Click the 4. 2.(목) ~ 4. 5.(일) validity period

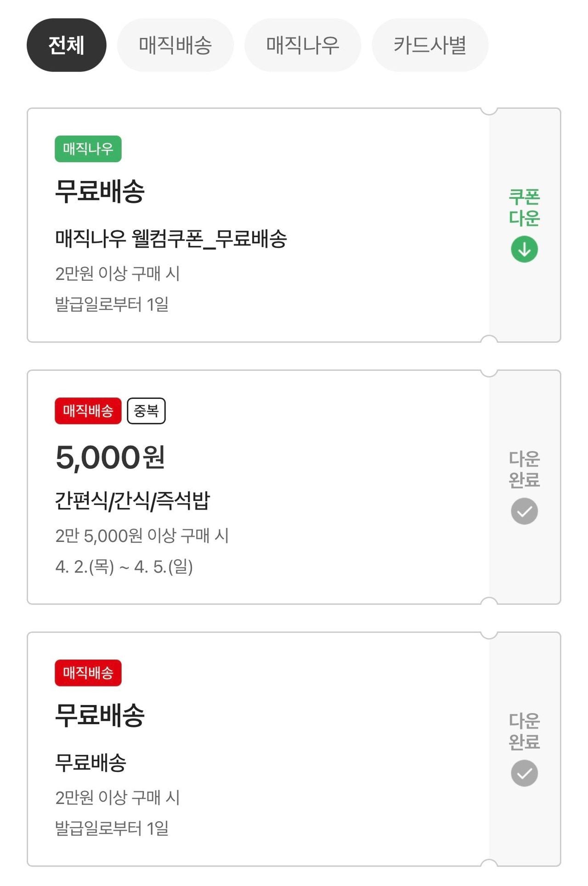[x=124, y=567]
